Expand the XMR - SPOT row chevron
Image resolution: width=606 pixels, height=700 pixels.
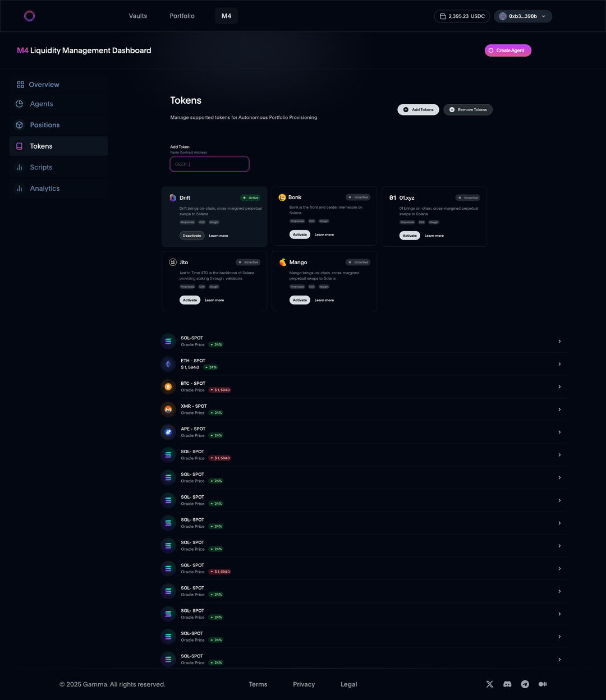[x=559, y=409]
